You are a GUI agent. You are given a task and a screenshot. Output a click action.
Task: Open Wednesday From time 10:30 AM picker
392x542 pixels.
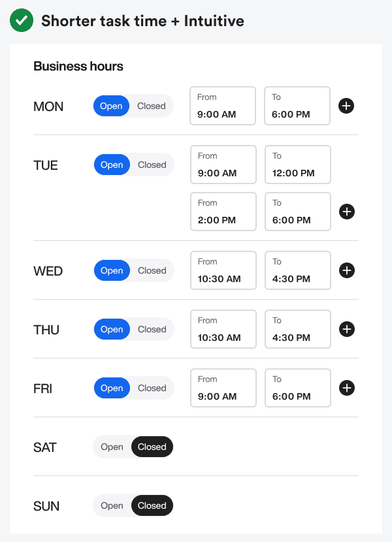click(223, 270)
